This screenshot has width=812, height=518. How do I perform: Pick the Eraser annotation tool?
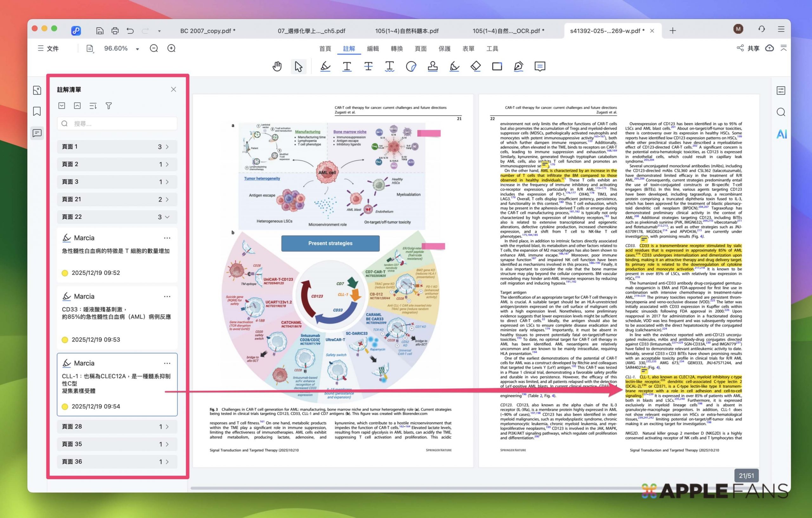click(x=475, y=66)
